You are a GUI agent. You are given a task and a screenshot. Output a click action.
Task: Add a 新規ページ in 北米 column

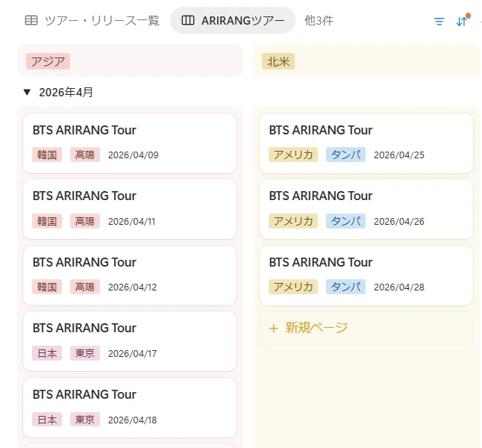(366, 328)
